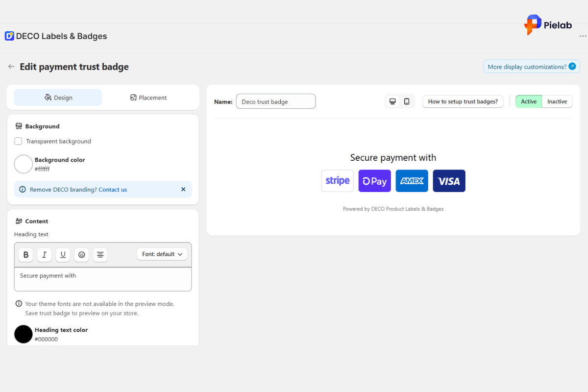Image resolution: width=588 pixels, height=392 pixels.
Task: Open the emoji picker in heading editor
Action: coord(81,255)
